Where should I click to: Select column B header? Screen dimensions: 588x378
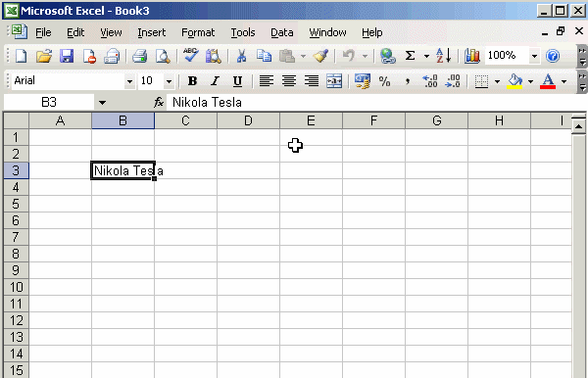tap(123, 120)
